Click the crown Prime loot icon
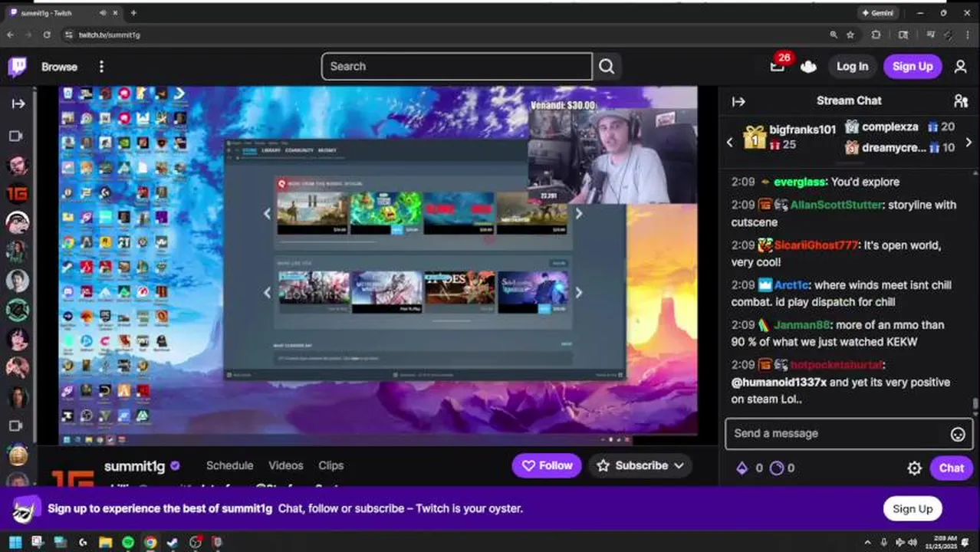The width and height of the screenshot is (980, 552). [x=808, y=67]
